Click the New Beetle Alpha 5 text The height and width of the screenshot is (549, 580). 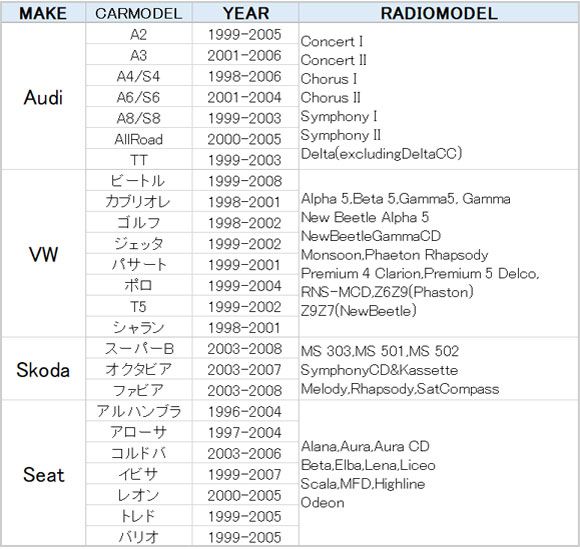[x=365, y=217]
